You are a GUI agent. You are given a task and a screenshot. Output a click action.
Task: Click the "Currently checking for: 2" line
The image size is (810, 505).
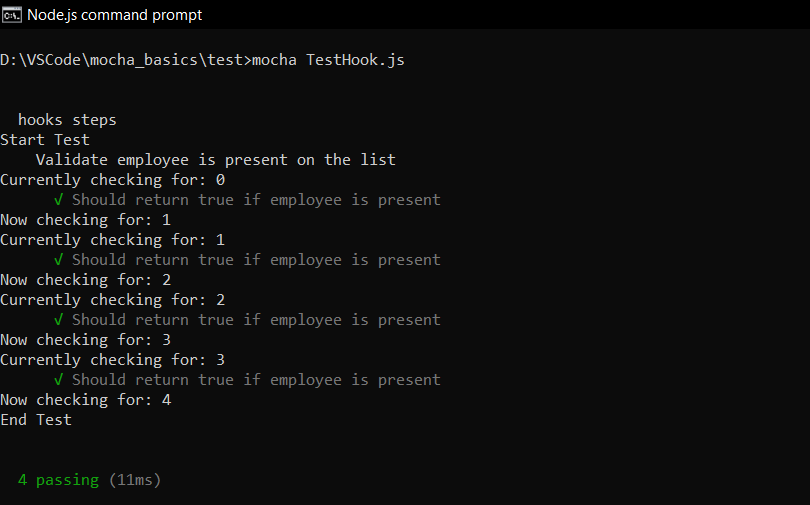tap(112, 300)
